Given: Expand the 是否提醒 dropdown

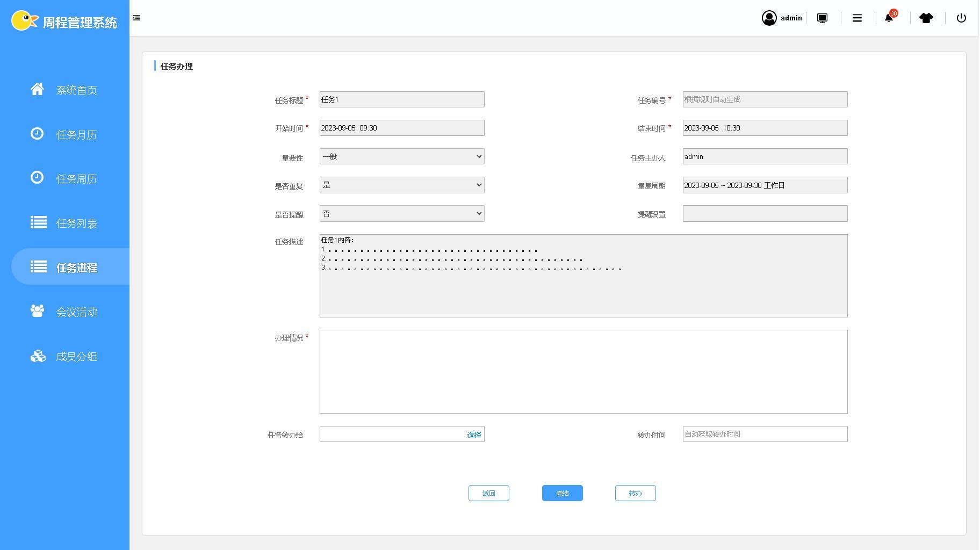Looking at the screenshot, I should pyautogui.click(x=401, y=214).
